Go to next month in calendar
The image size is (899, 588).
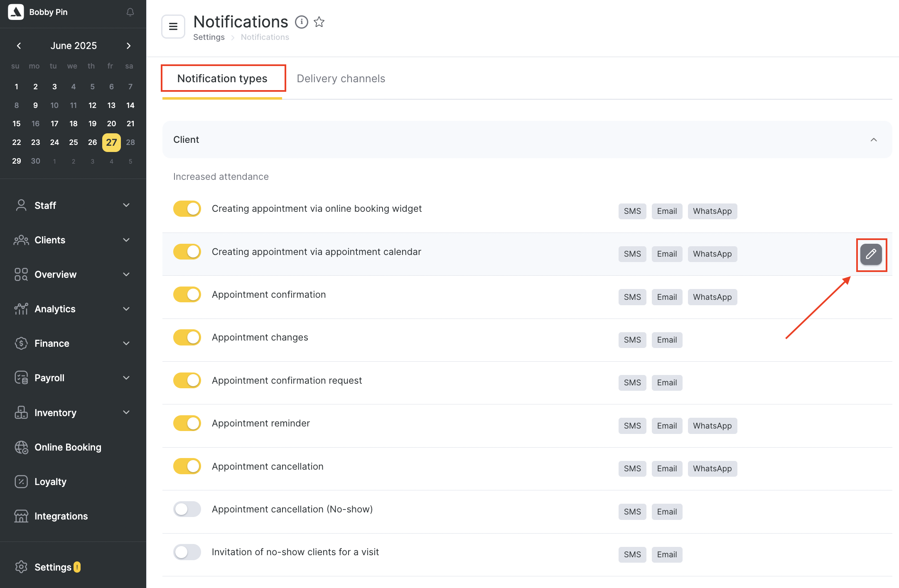coord(128,46)
